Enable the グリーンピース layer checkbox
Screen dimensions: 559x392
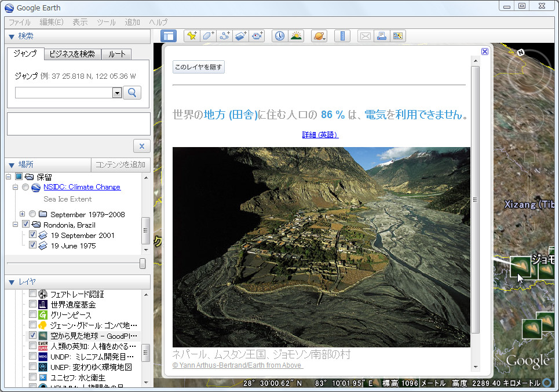pos(32,314)
